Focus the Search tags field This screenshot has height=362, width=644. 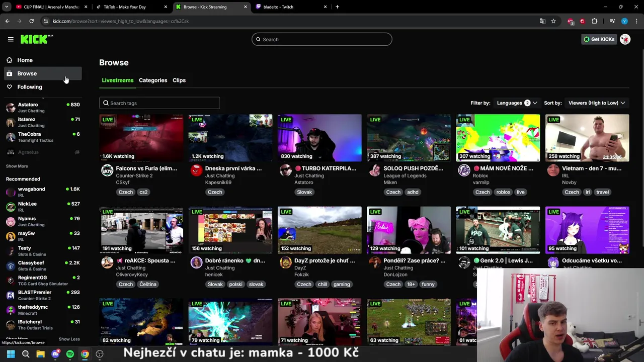(x=159, y=103)
